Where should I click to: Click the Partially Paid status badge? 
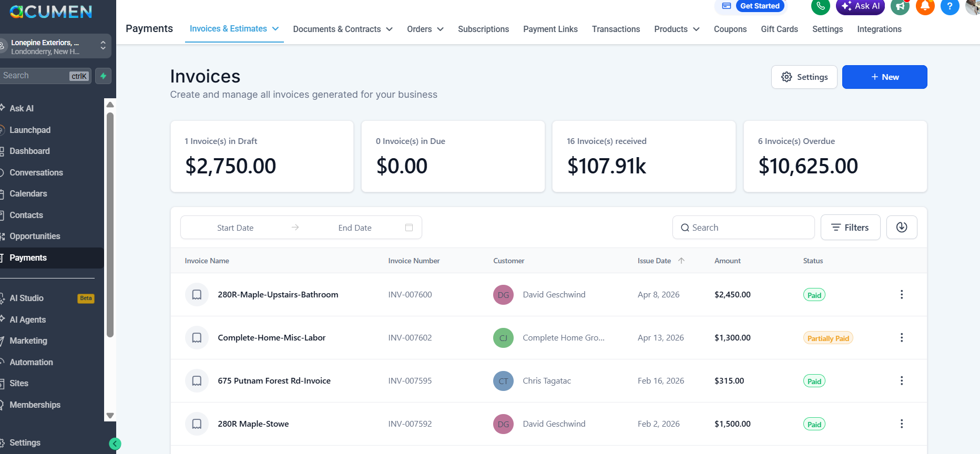pyautogui.click(x=828, y=338)
